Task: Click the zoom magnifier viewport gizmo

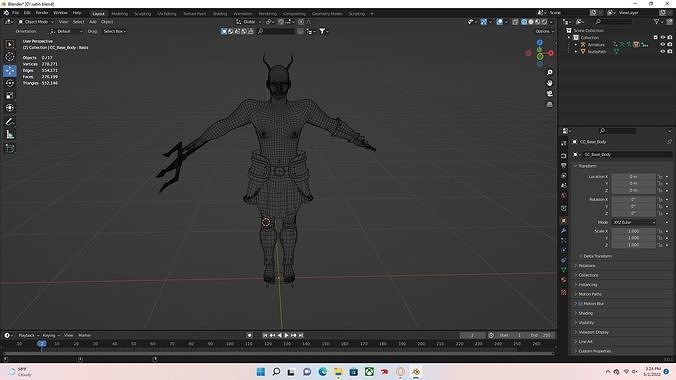Action: 549,72
